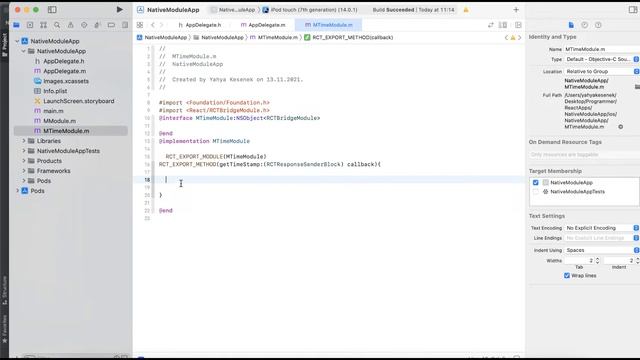Open Images.xcassets in the navigator
Viewport: 640px width, 360px height.
click(66, 81)
